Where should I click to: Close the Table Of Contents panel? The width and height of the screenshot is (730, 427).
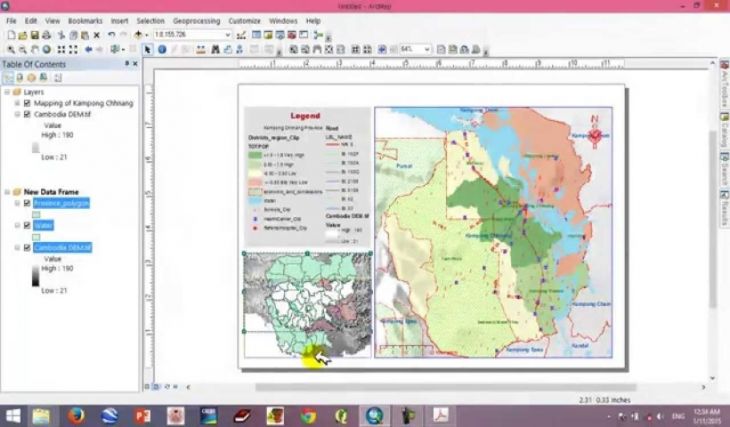point(135,64)
